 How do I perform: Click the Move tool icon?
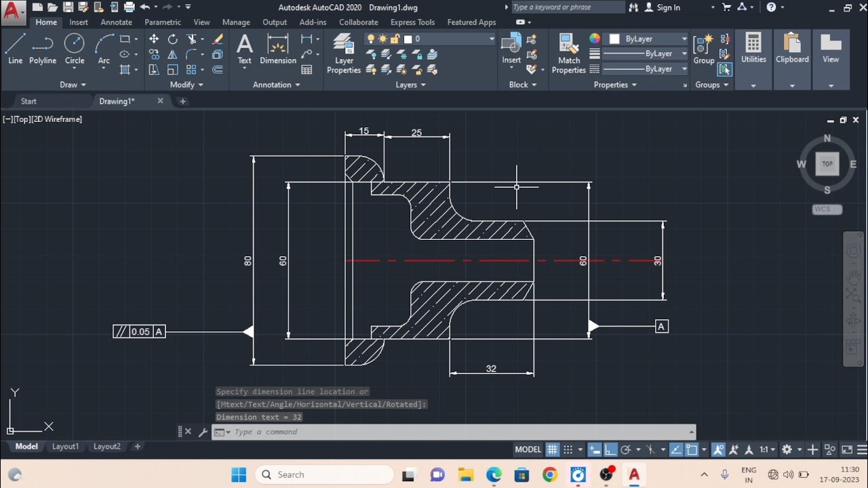pos(154,39)
